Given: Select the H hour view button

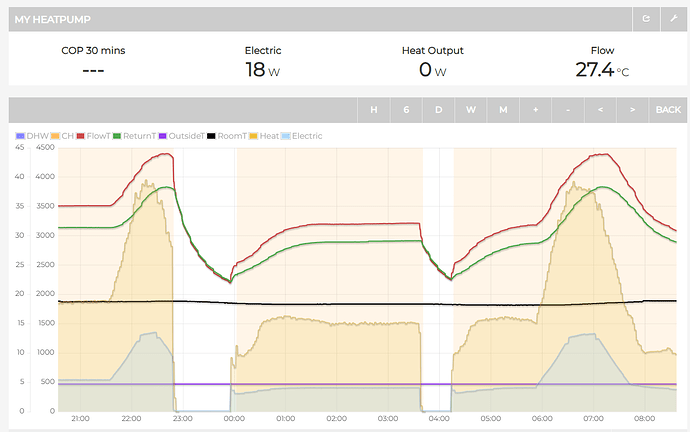Looking at the screenshot, I should pos(374,110).
